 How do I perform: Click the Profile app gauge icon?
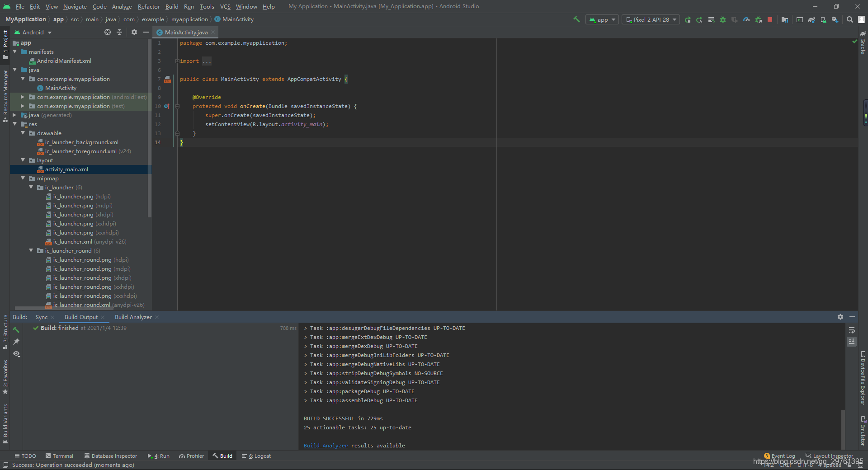[x=746, y=20]
